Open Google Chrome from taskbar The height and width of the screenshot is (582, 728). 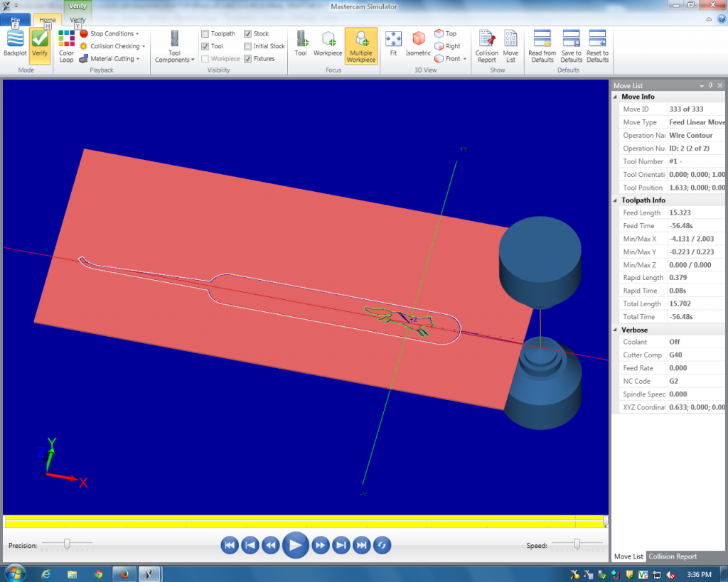(x=98, y=574)
